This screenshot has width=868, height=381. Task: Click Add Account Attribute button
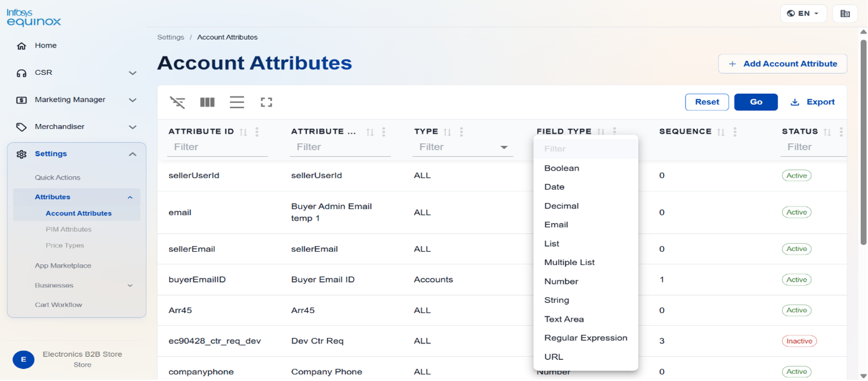[783, 64]
